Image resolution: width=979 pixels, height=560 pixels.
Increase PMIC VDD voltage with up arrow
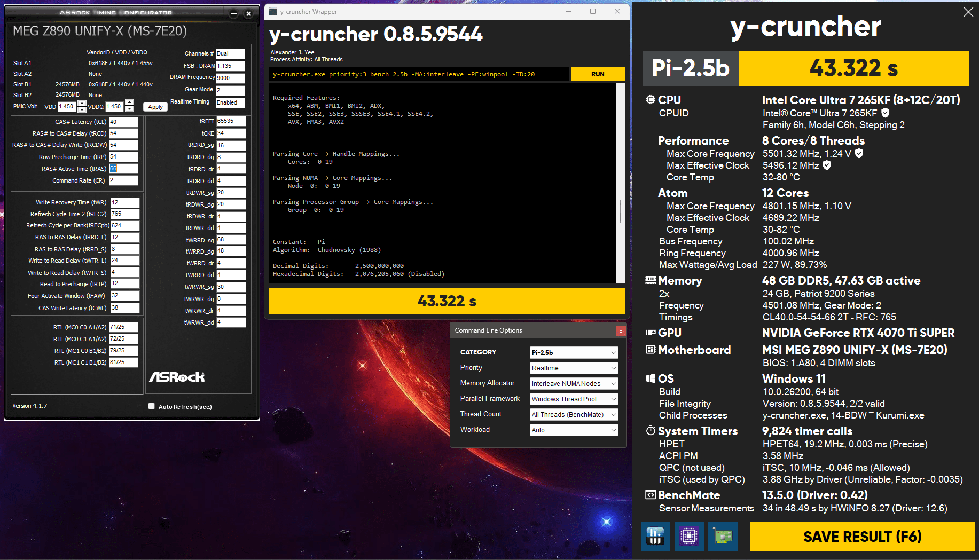(x=82, y=103)
